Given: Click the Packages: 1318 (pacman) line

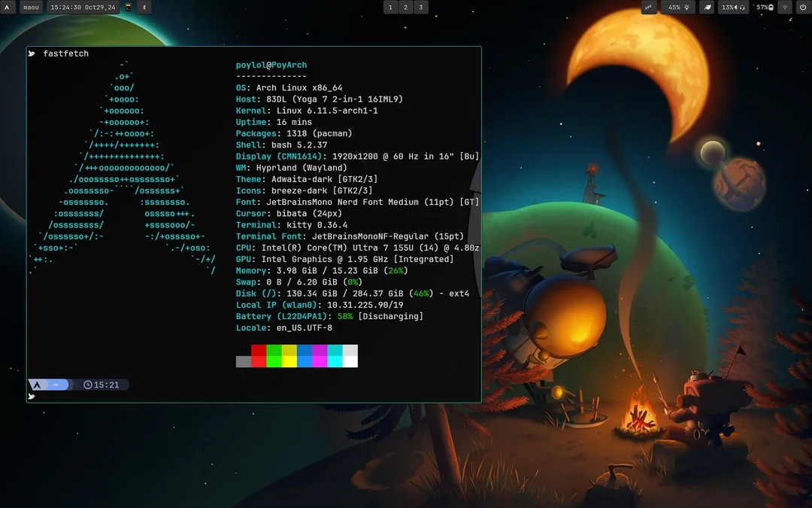Looking at the screenshot, I should point(294,133).
